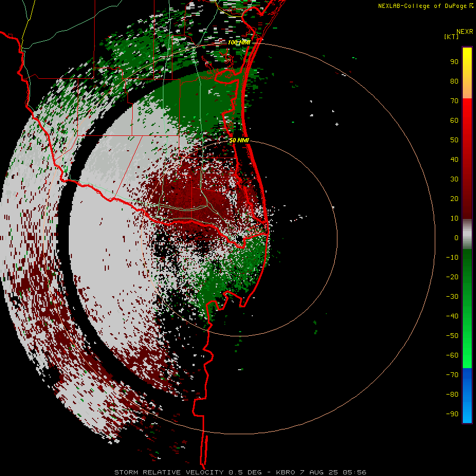Click the Storm Relative Velocity caption text
The image size is (476, 476).
tap(240, 472)
